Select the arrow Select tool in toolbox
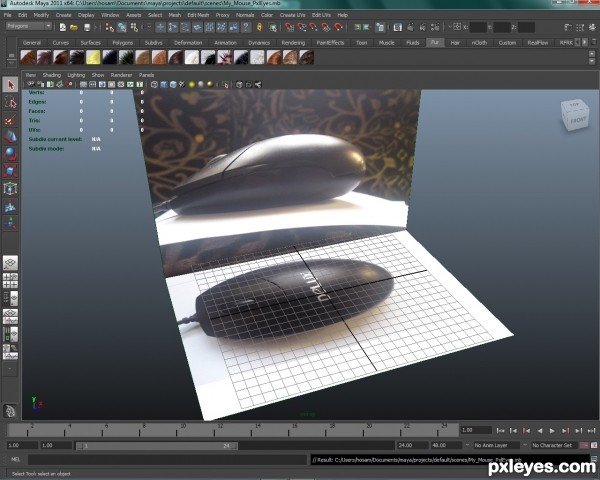600x480 pixels. 10,85
